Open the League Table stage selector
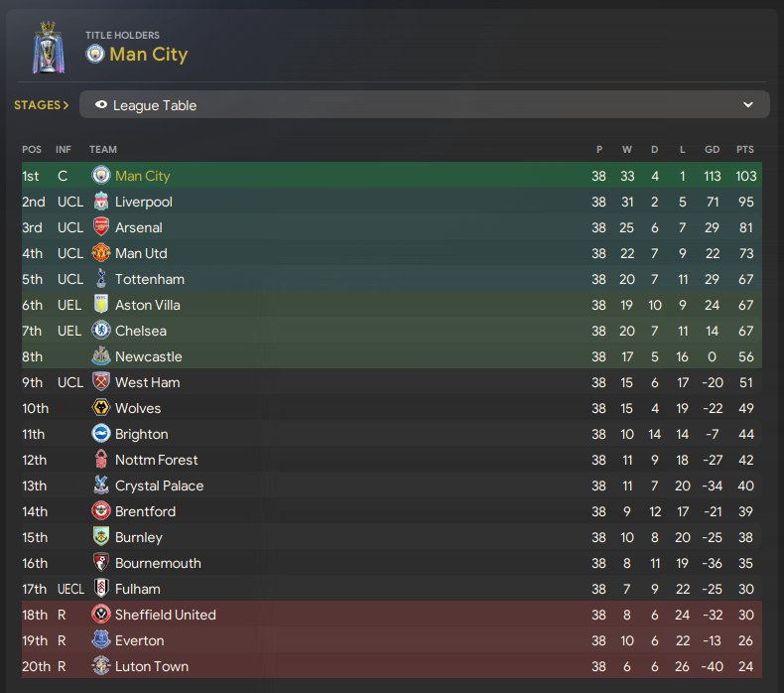784x693 pixels. click(425, 104)
